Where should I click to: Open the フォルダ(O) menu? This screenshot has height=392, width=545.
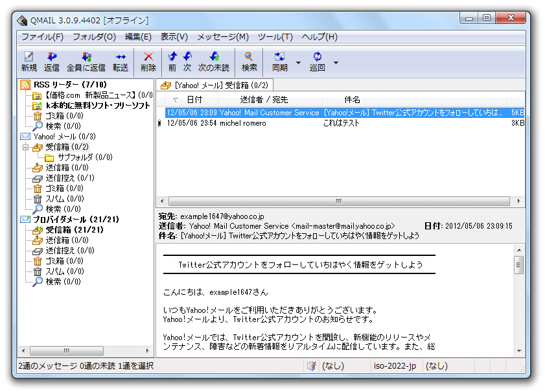pyautogui.click(x=94, y=37)
